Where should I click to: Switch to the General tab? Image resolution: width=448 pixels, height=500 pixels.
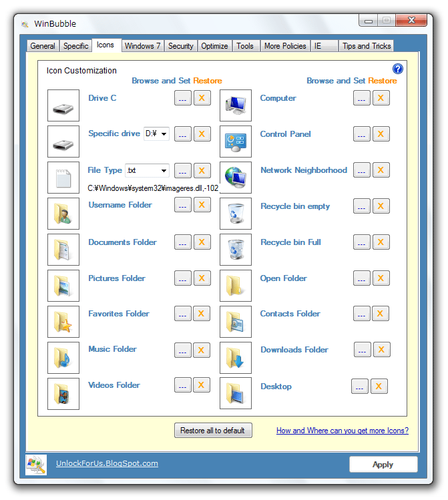coord(43,46)
